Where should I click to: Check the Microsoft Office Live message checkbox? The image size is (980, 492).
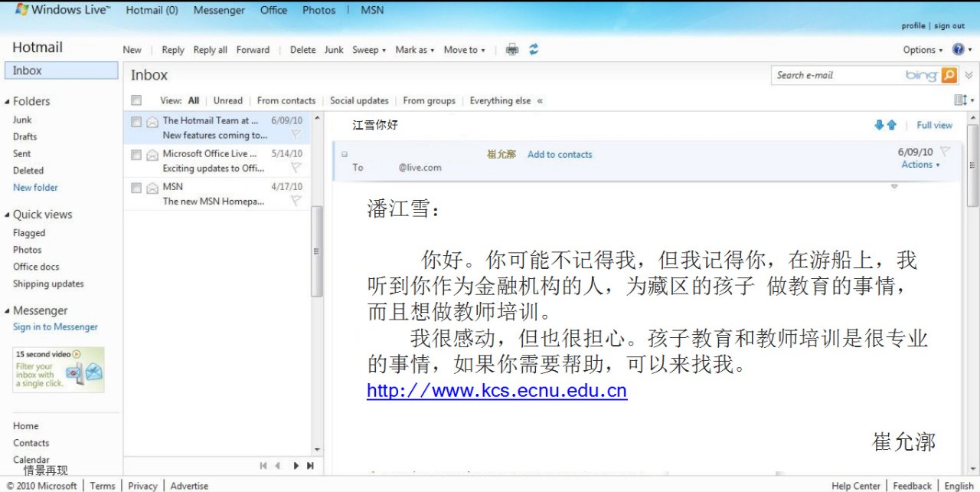[136, 154]
